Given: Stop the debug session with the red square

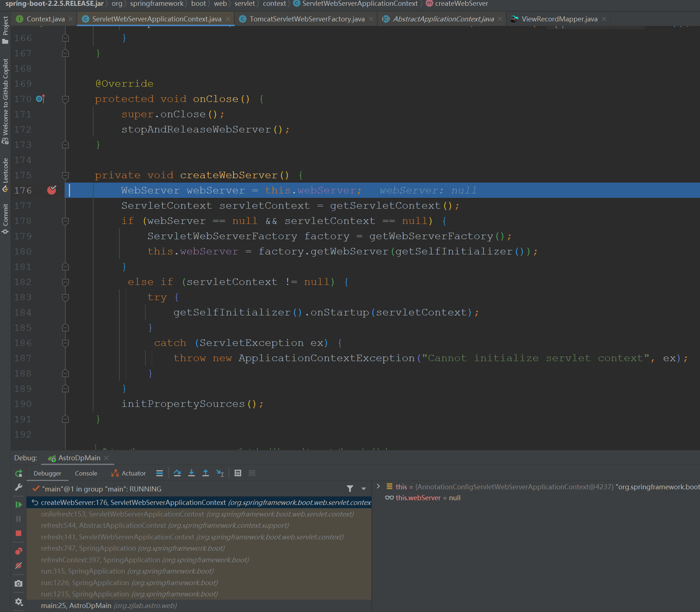Looking at the screenshot, I should click(x=18, y=533).
